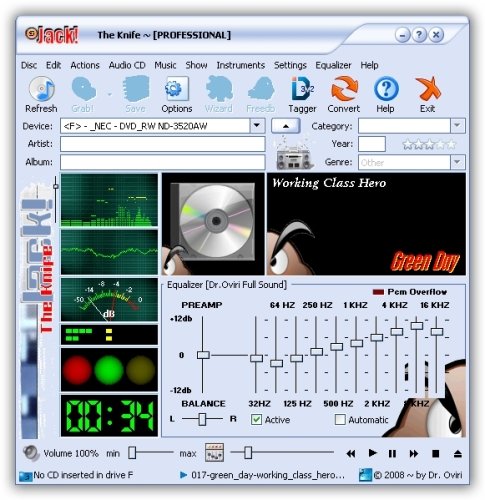Click the Album input field
Viewport: 485px width, 500px height.
tap(163, 162)
